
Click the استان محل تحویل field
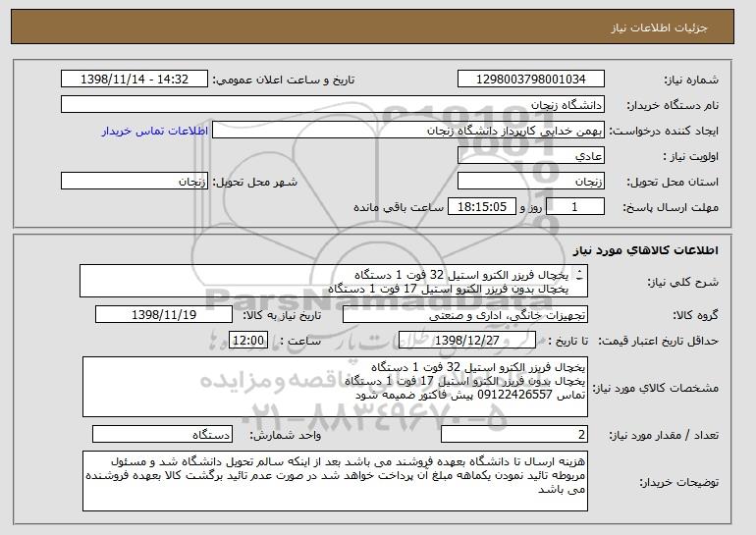pos(531,182)
